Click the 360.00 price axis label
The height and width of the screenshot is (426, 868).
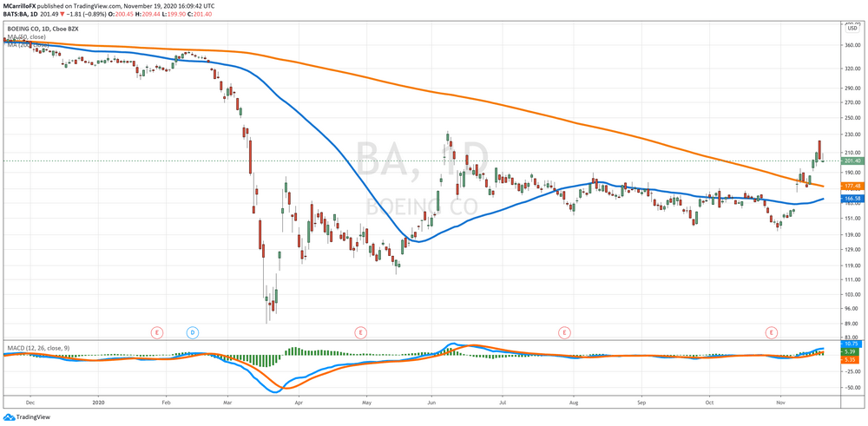[x=852, y=45]
